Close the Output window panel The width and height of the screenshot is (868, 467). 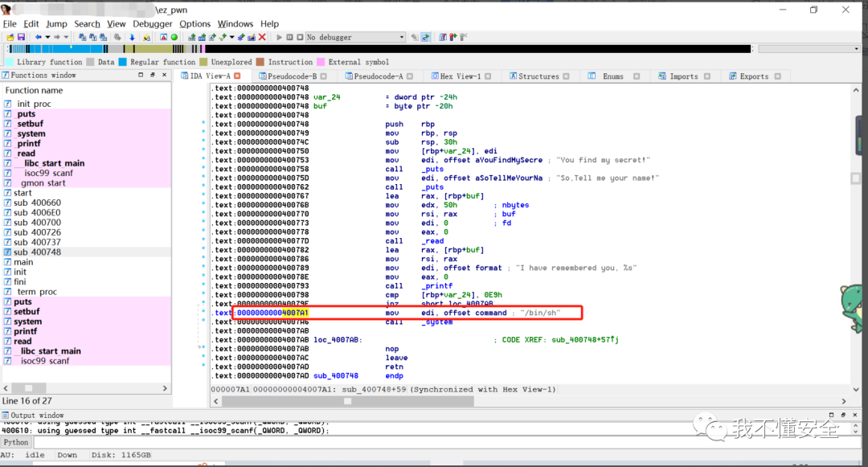854,415
